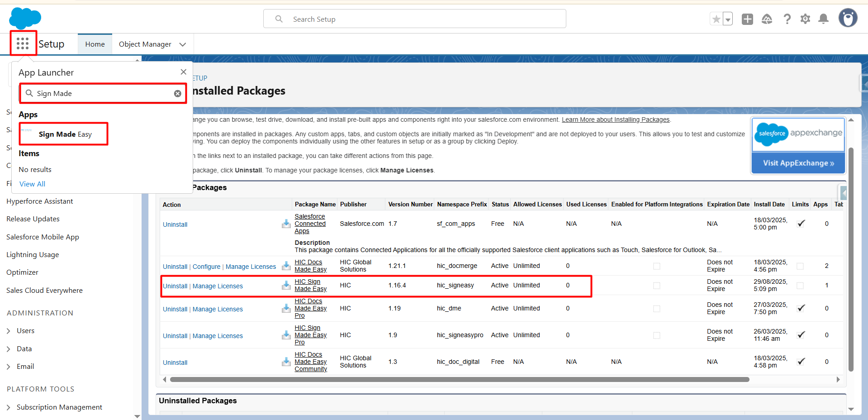Open the favorites list dropdown arrow
Image resolution: width=868 pixels, height=420 pixels.
pyautogui.click(x=728, y=19)
